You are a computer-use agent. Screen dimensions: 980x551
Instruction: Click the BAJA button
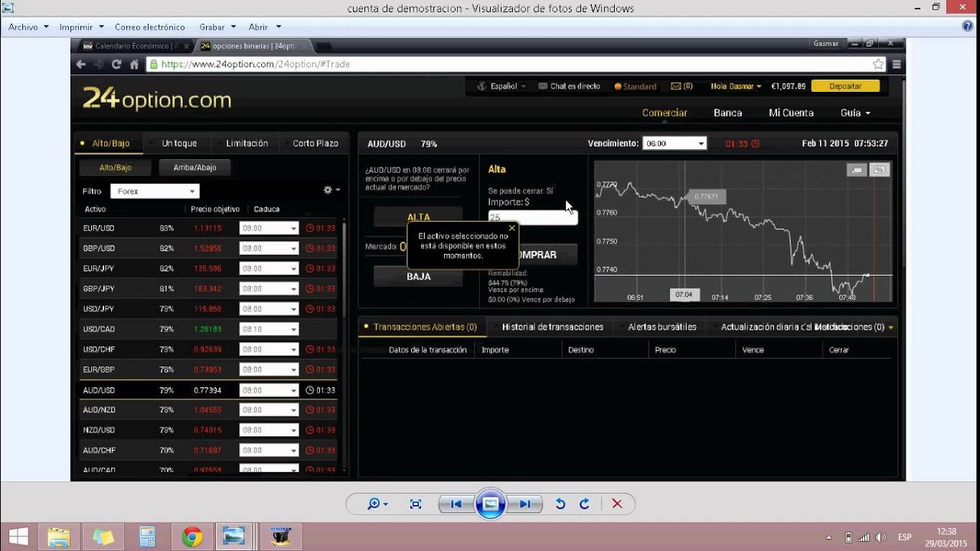tap(418, 276)
